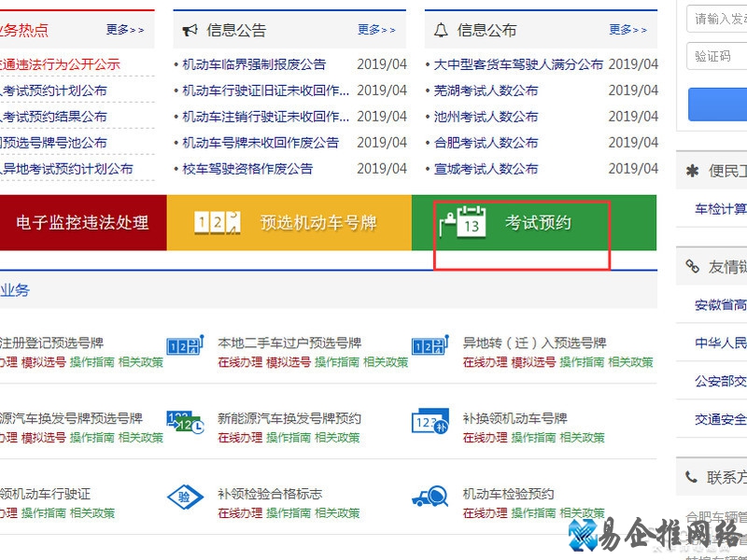Click the megaphone icon beside 信息公告
Image resolution: width=747 pixels, height=560 pixels.
[190, 29]
